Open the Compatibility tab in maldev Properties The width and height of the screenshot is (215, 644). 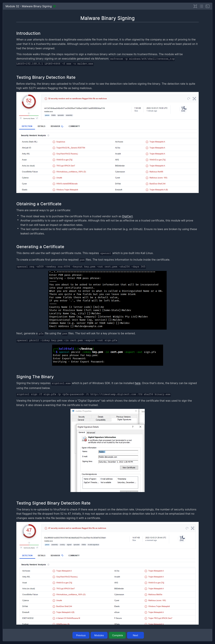tap(101, 420)
